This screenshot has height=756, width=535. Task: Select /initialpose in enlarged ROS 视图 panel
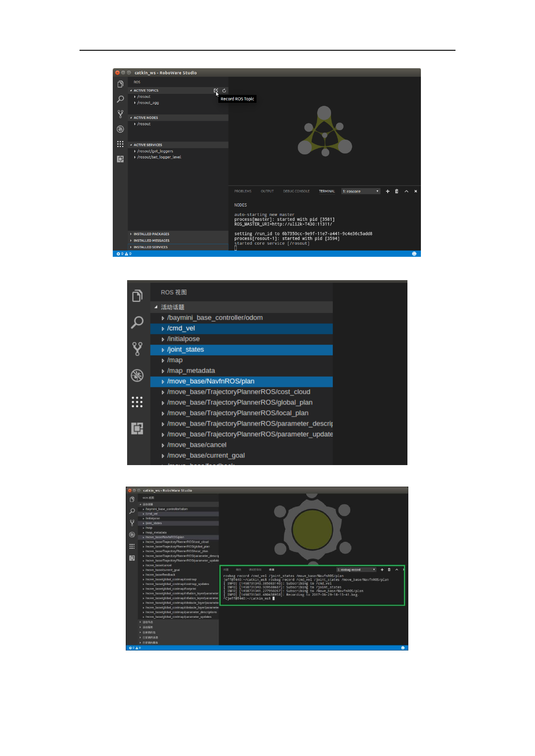[241, 339]
